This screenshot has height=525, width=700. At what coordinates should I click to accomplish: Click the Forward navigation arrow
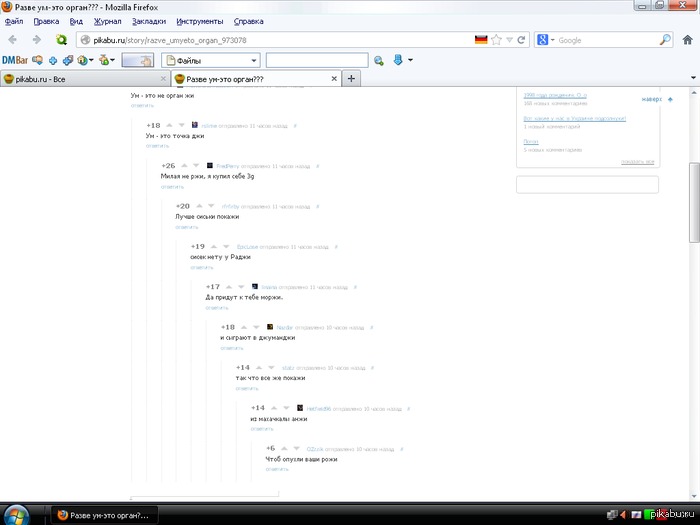(x=36, y=40)
